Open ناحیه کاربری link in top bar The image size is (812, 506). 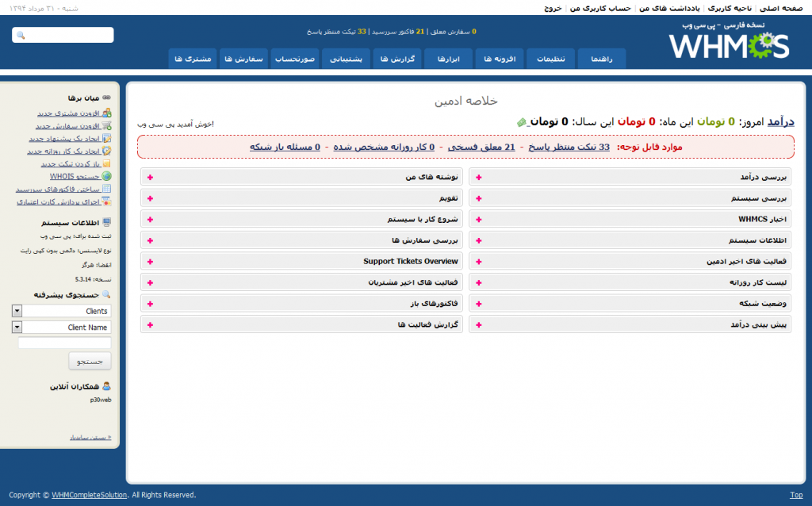(730, 8)
